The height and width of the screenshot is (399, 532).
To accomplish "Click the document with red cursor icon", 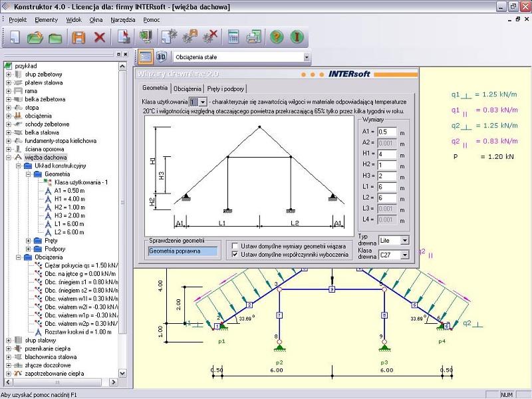I will click(124, 37).
